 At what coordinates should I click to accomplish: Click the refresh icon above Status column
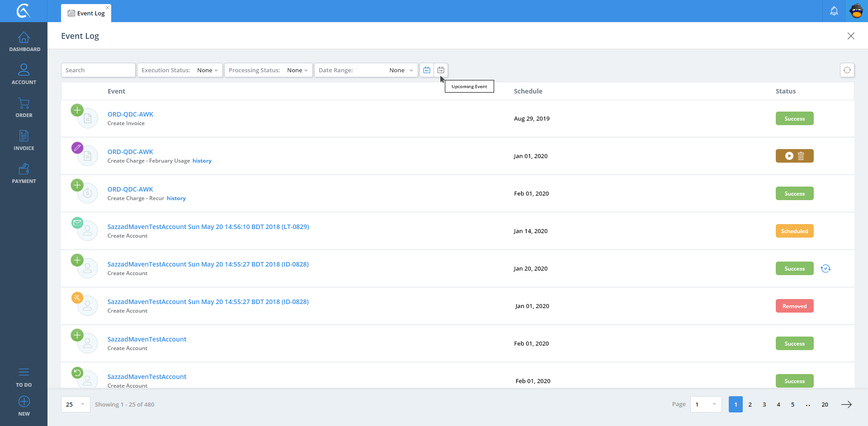point(847,70)
